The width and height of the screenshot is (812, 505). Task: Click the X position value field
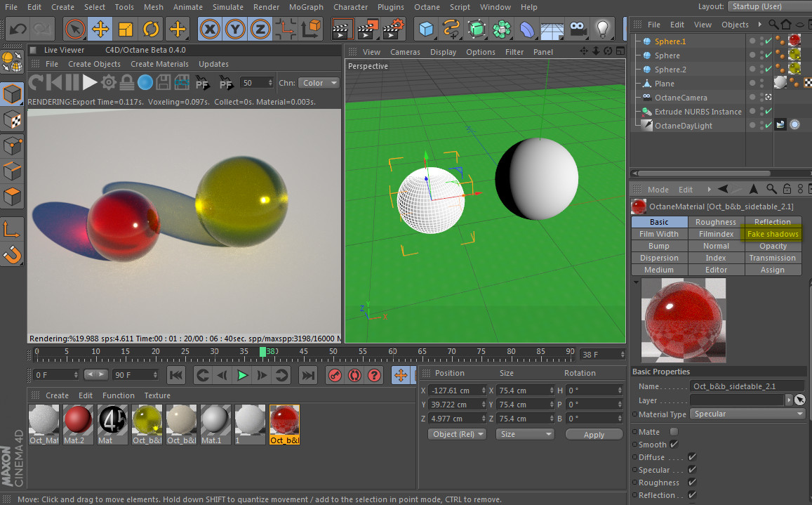[458, 391]
